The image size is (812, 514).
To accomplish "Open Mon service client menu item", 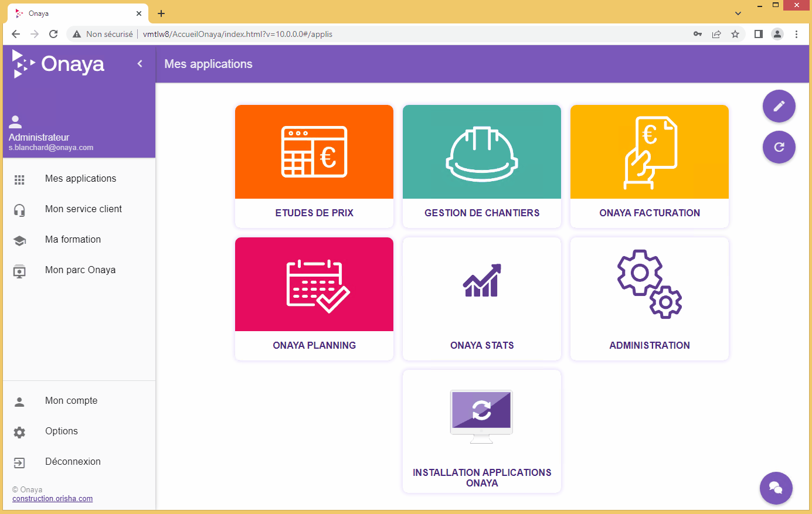I will [83, 209].
